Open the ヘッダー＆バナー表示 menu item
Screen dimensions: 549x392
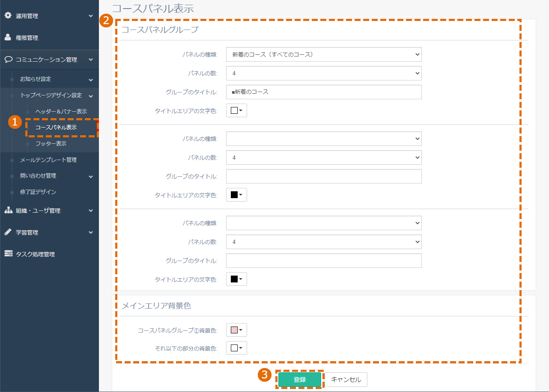(61, 111)
